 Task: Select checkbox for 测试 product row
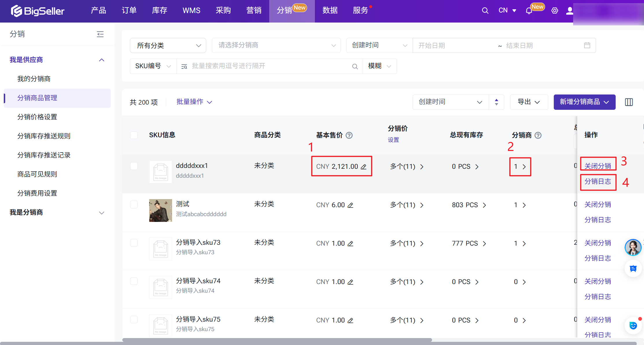click(x=134, y=205)
